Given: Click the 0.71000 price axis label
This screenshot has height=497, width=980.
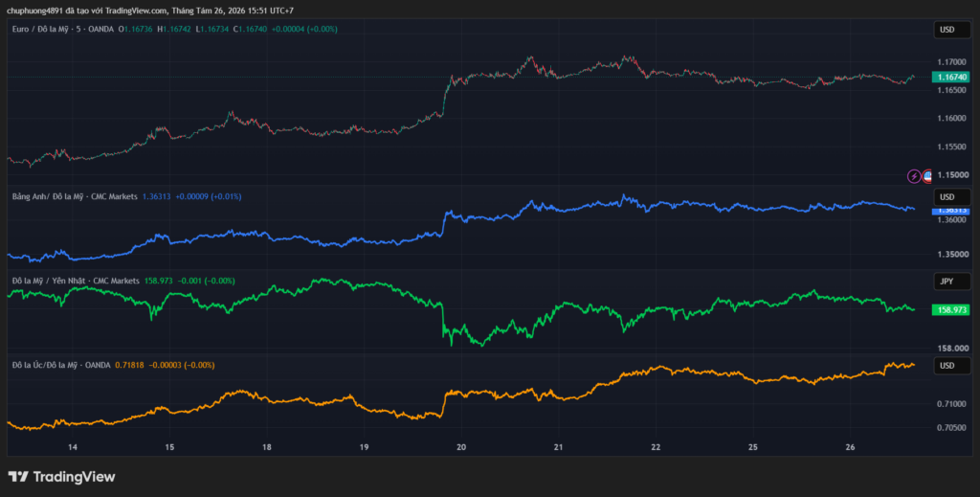Looking at the screenshot, I should pos(950,404).
